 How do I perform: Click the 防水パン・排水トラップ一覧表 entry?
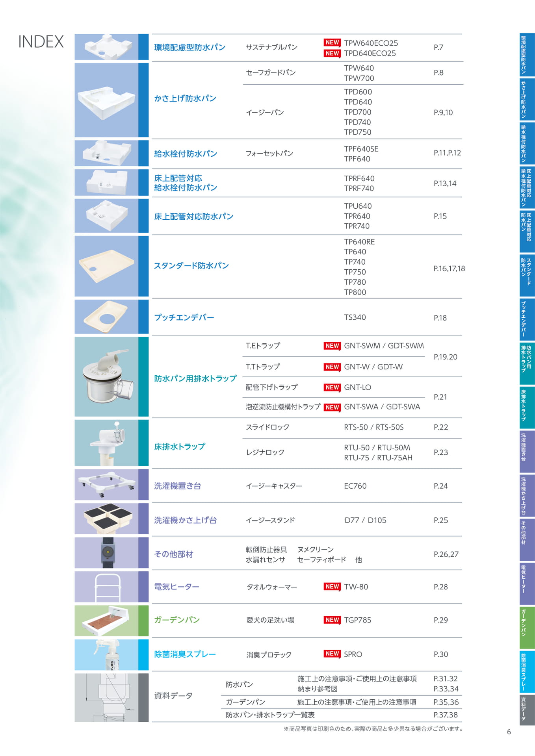(270, 715)
